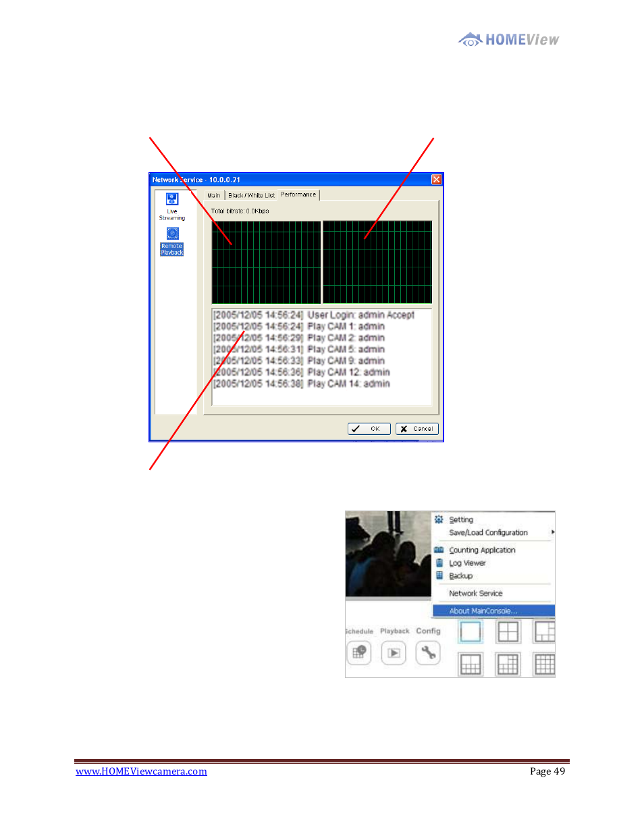The image size is (644, 834).
Task: Select the About MainConsole... menu item
Action: pos(493,611)
